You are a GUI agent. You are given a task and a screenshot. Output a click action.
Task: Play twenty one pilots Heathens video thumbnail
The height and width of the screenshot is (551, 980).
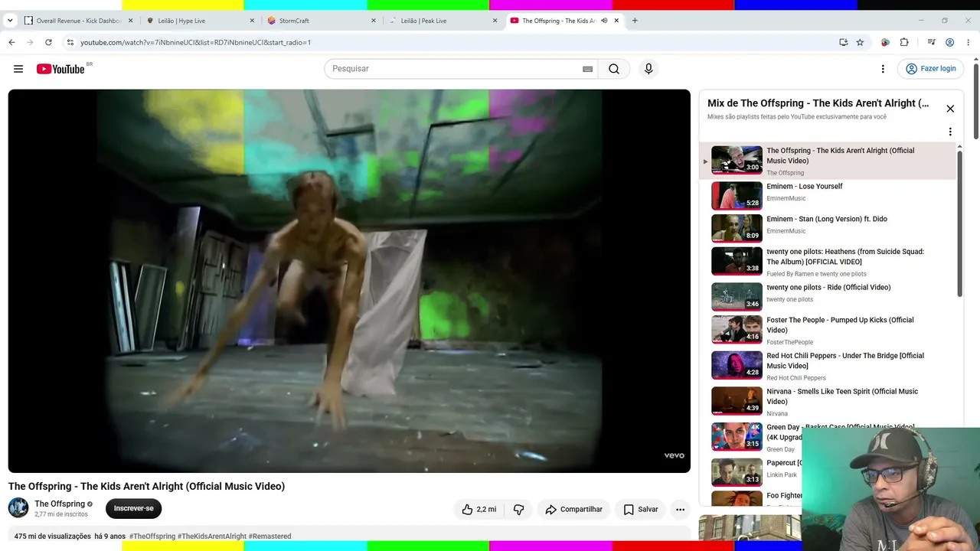[737, 261]
